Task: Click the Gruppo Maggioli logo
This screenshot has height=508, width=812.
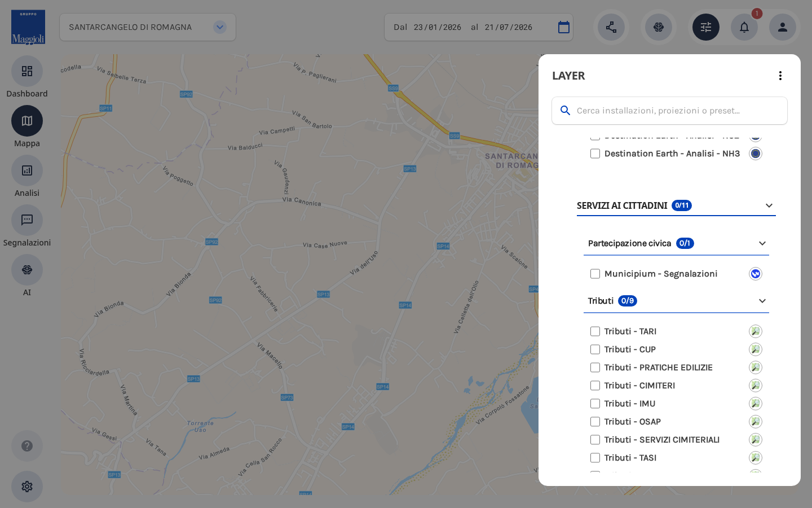Action: [x=28, y=27]
